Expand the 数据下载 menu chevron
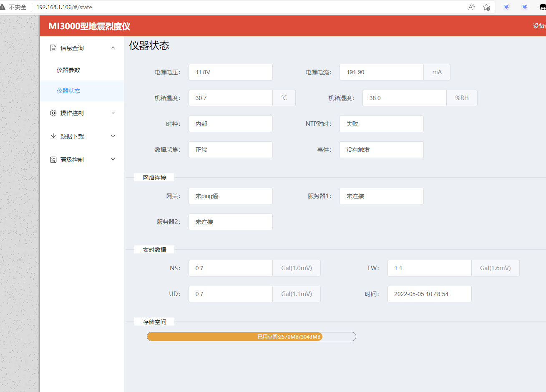The image size is (546, 392). point(113,136)
